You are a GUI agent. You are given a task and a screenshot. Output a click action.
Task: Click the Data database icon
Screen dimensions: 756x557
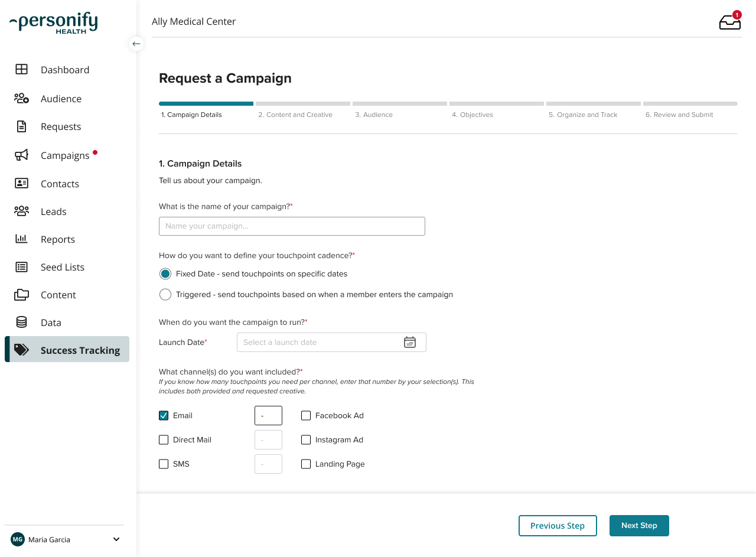[21, 322]
